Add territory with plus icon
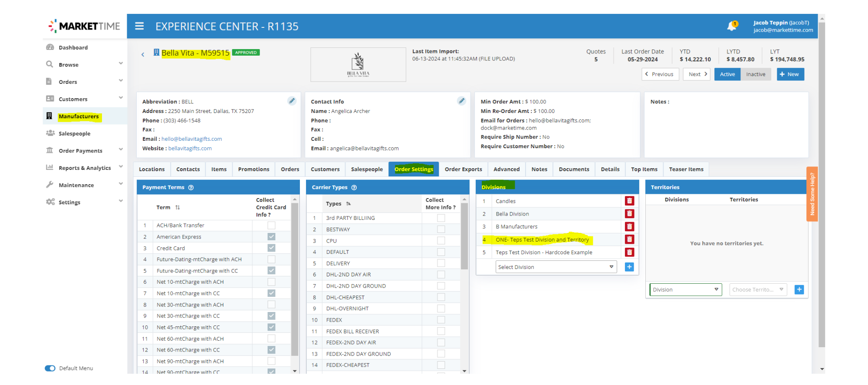 [x=799, y=289]
